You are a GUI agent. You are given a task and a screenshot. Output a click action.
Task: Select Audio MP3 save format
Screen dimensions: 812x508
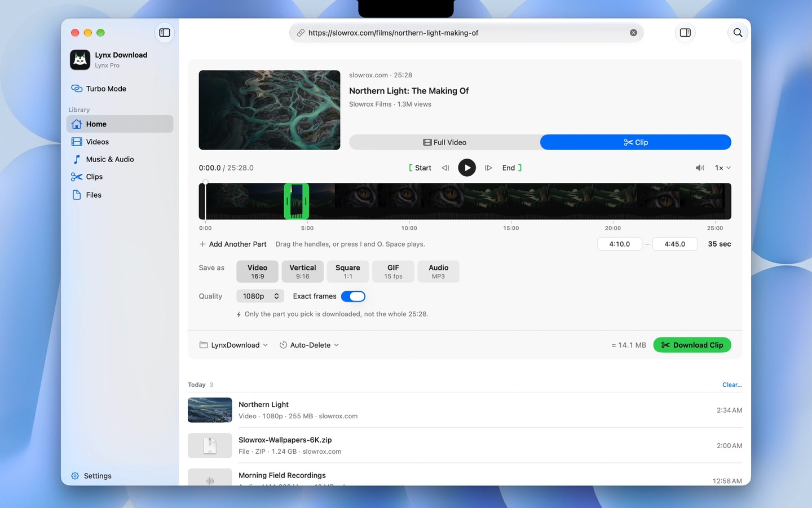pyautogui.click(x=438, y=271)
